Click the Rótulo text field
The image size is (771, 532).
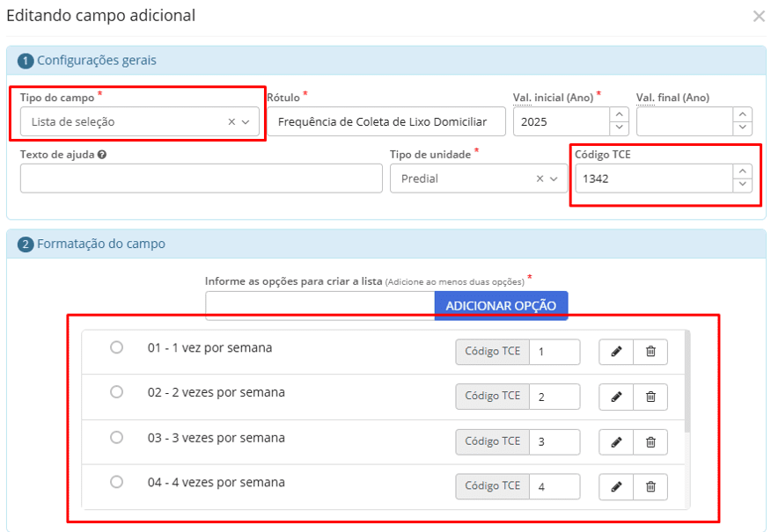386,122
